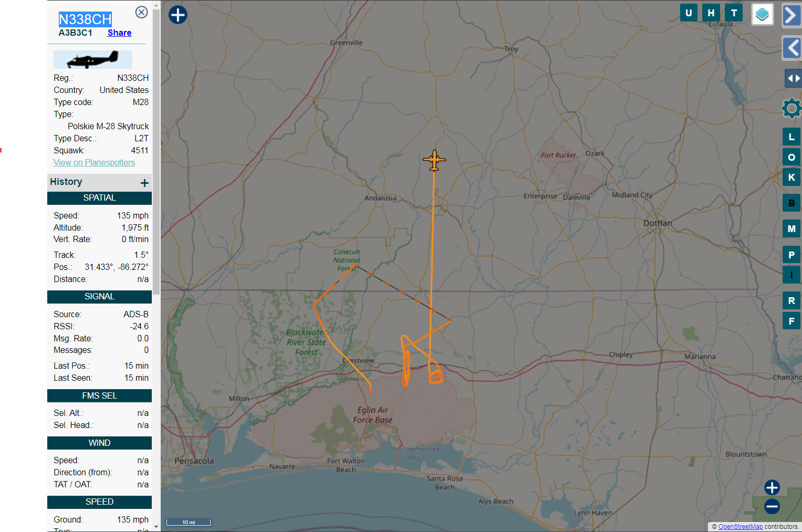The image size is (802, 532).
Task: Click the aircraft icon on the map
Action: point(434,160)
